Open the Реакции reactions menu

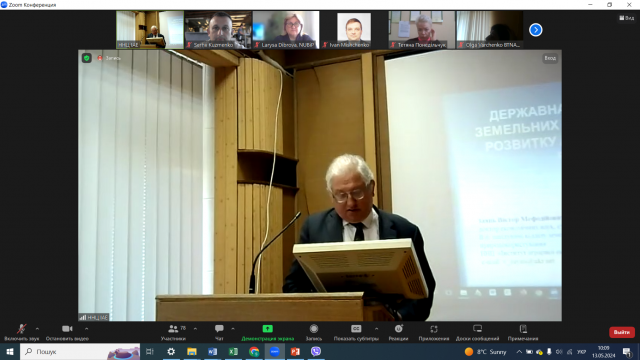pyautogui.click(x=398, y=332)
